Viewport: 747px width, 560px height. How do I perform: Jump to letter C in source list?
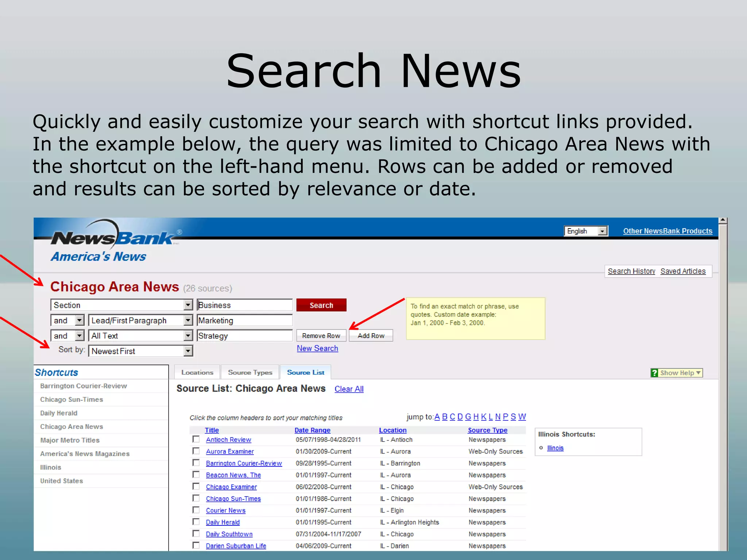(x=452, y=417)
